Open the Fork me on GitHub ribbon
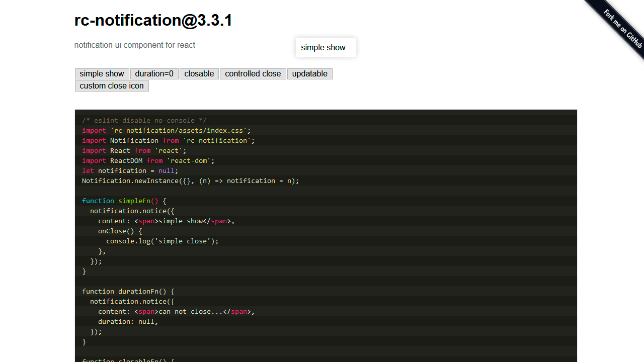The image size is (644, 362). pos(622,28)
